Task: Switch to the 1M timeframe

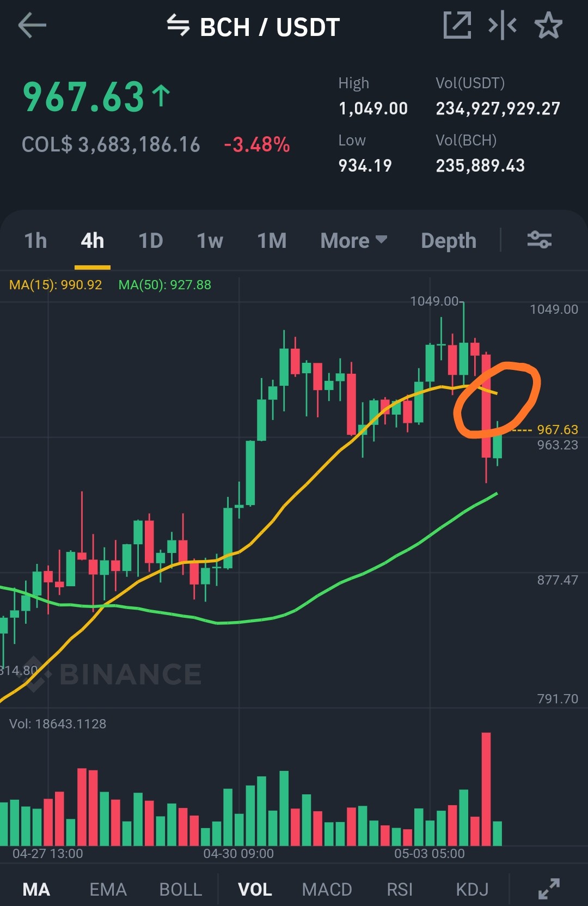Action: tap(272, 240)
